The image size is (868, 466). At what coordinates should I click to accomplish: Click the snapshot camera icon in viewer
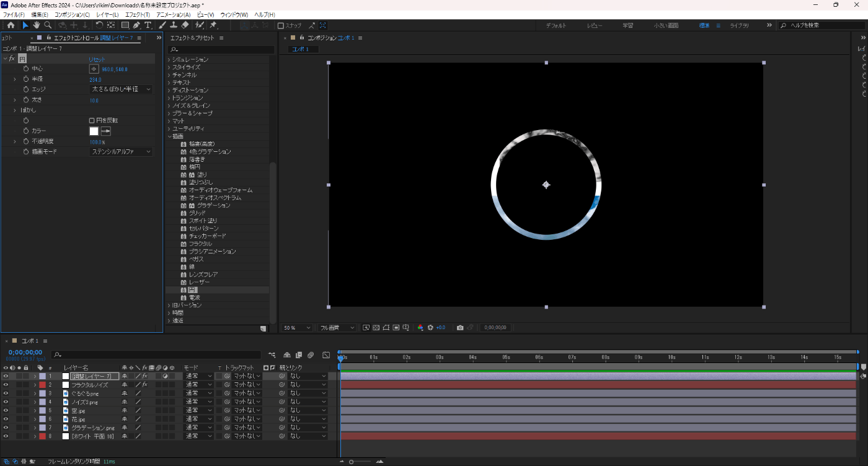pyautogui.click(x=460, y=327)
